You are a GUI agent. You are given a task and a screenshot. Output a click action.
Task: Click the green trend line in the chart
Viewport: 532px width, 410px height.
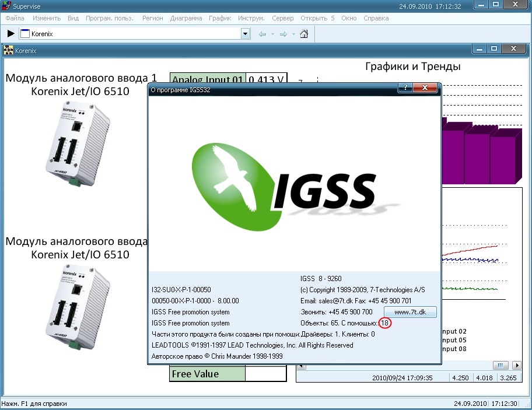click(470, 289)
